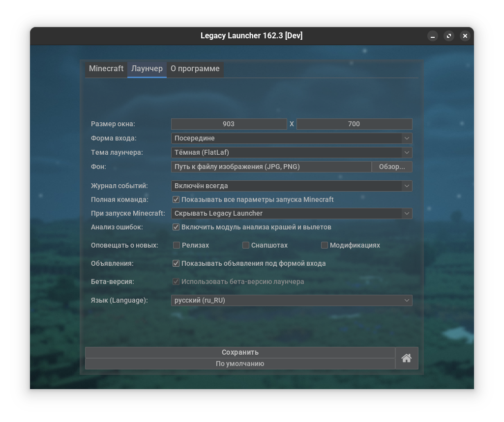Select the Лаунчер tab
The height and width of the screenshot is (422, 504).
[147, 69]
